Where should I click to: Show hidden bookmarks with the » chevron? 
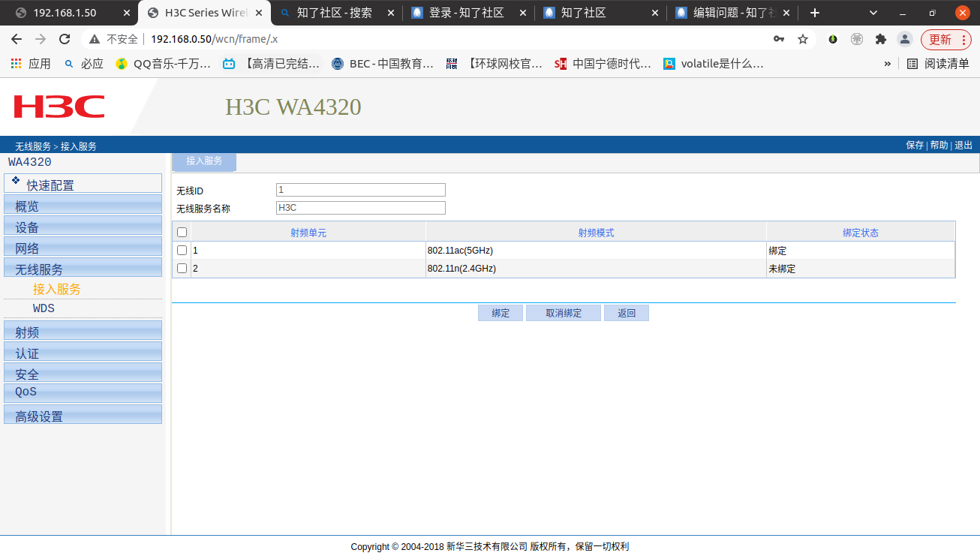(888, 64)
